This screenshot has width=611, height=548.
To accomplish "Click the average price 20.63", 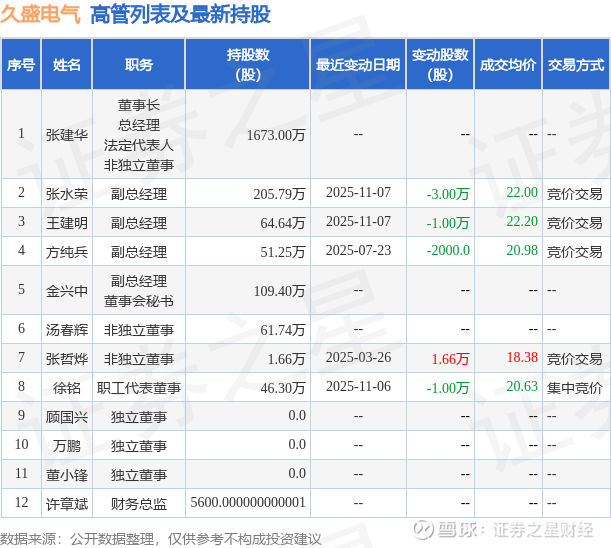I will (x=522, y=386).
